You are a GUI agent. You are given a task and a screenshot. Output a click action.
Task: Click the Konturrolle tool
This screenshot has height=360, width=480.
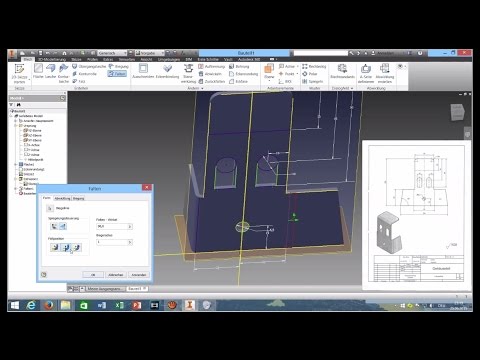85,74
